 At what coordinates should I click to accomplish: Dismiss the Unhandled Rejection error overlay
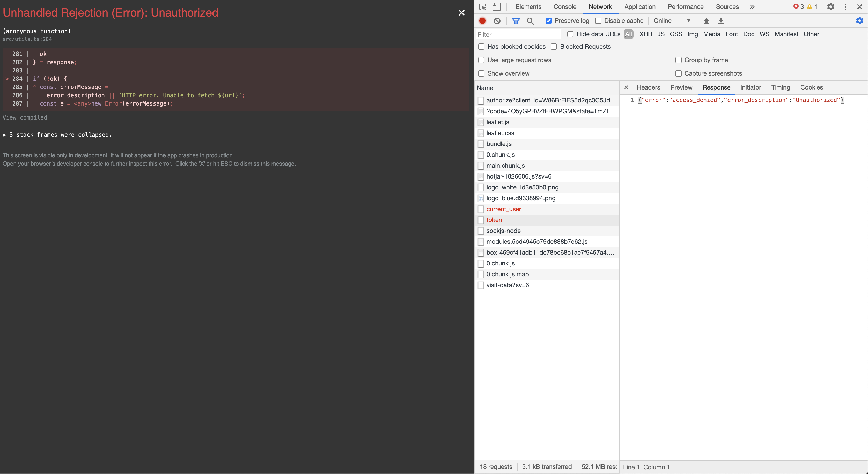tap(461, 13)
